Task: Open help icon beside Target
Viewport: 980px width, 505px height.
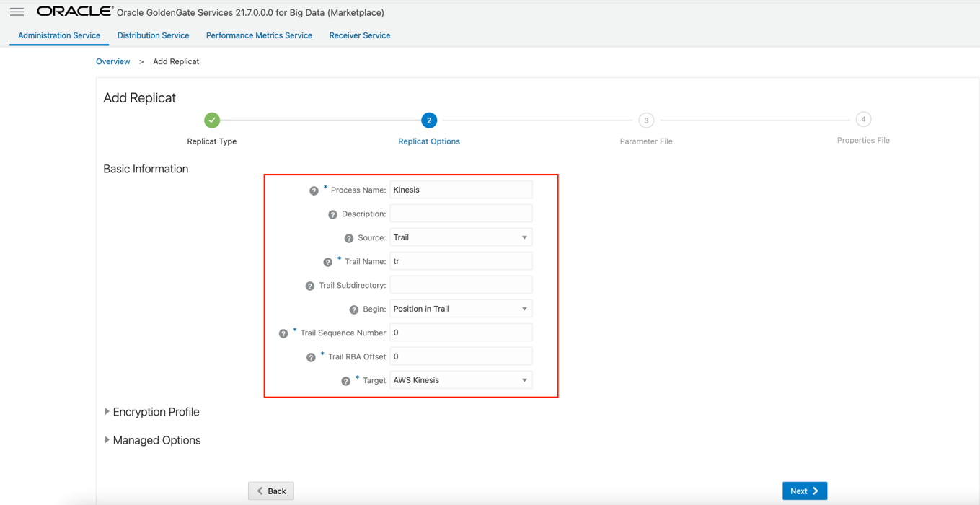Action: point(346,381)
